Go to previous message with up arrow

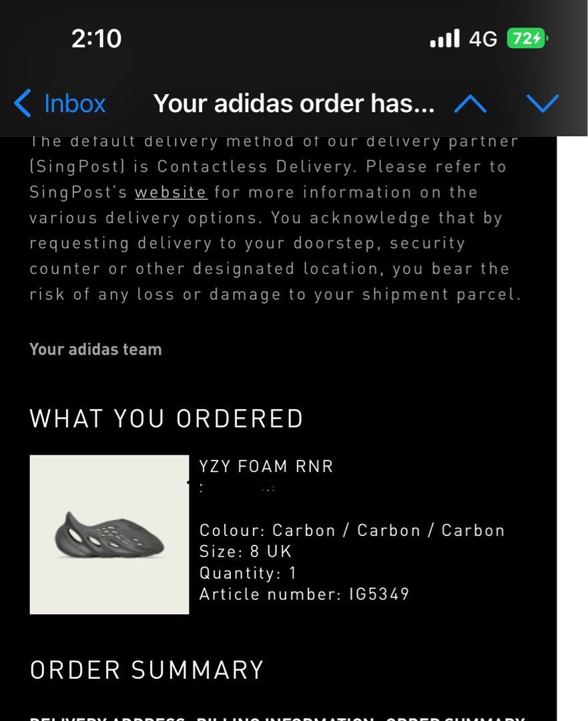(x=470, y=104)
